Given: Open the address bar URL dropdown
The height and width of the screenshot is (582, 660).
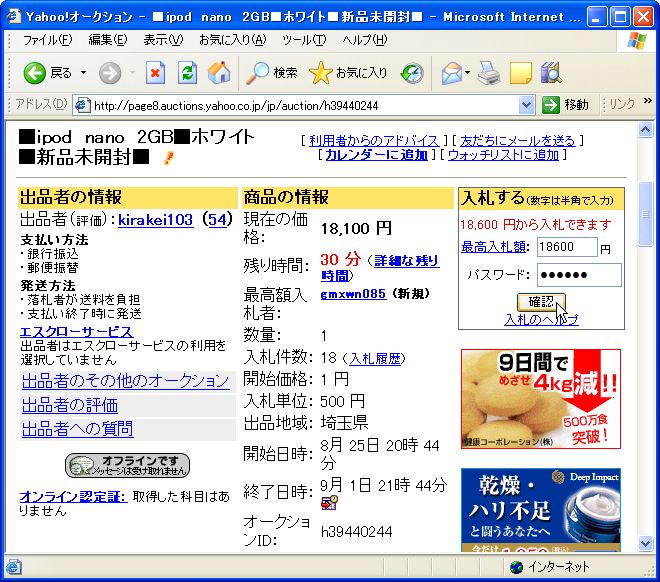Looking at the screenshot, I should tap(526, 105).
